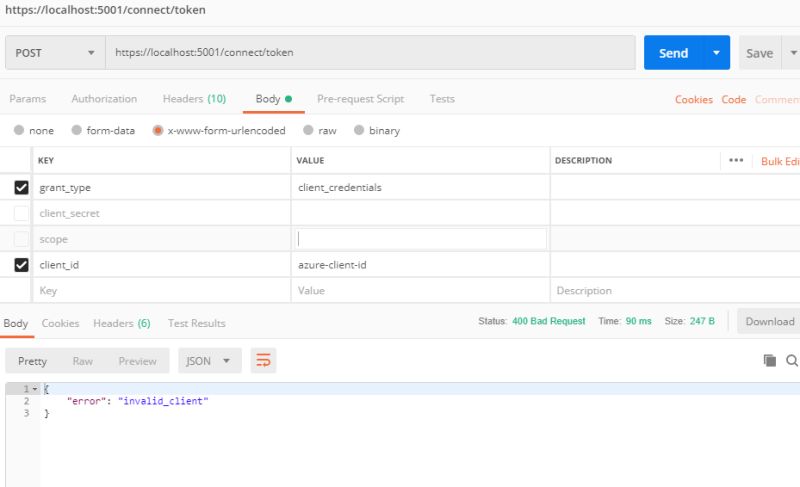Click the Save button
Image resolution: width=800 pixels, height=487 pixels.
point(760,53)
